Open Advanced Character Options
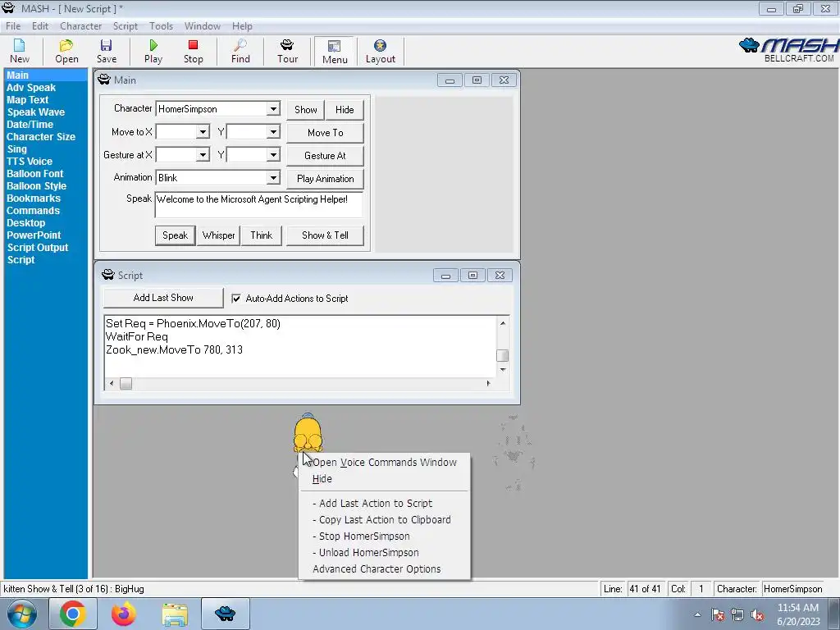This screenshot has height=630, width=840. pos(385,569)
